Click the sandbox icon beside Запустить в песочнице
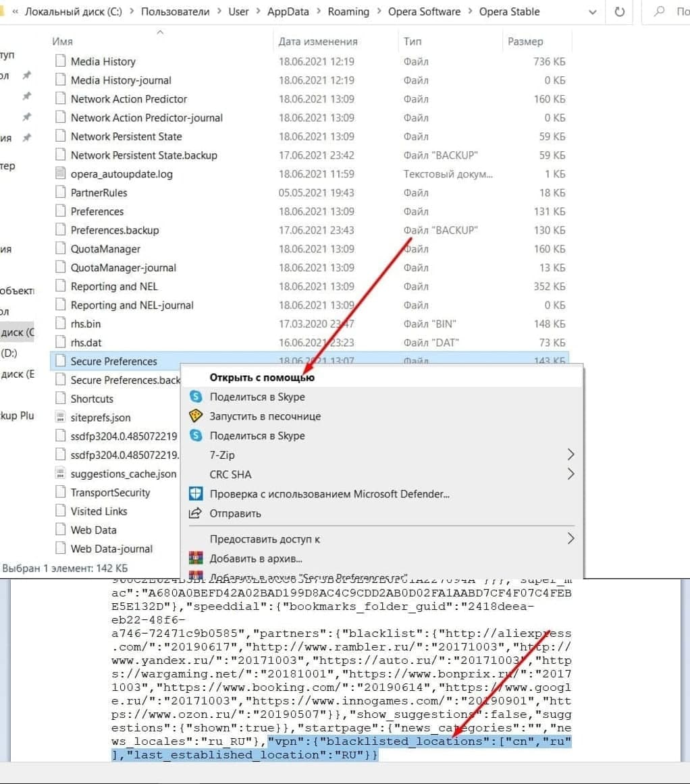 [196, 416]
